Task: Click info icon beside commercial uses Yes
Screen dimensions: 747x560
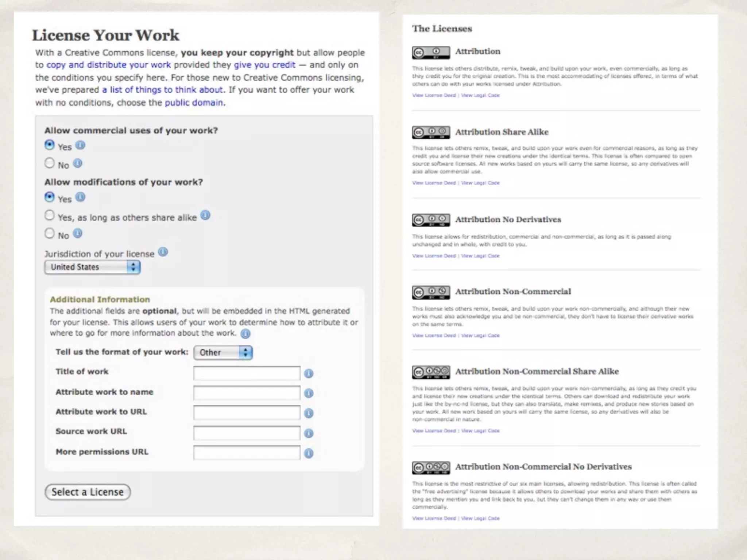Action: point(80,145)
